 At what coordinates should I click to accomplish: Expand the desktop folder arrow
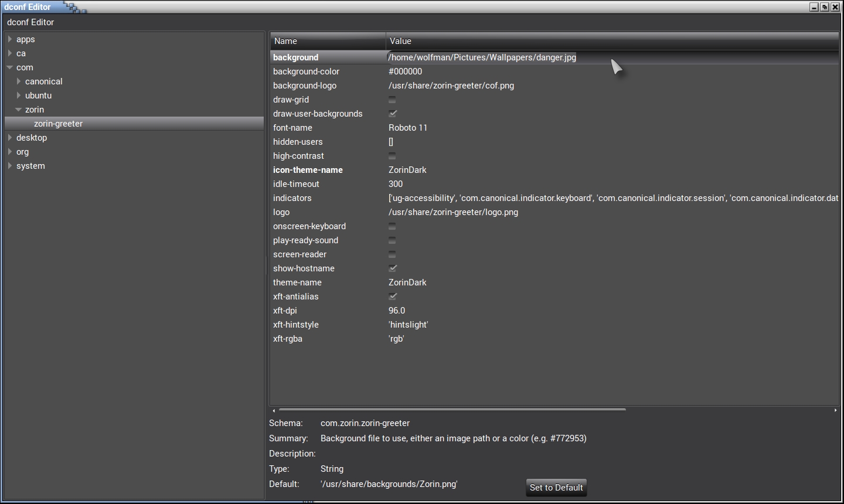point(10,138)
